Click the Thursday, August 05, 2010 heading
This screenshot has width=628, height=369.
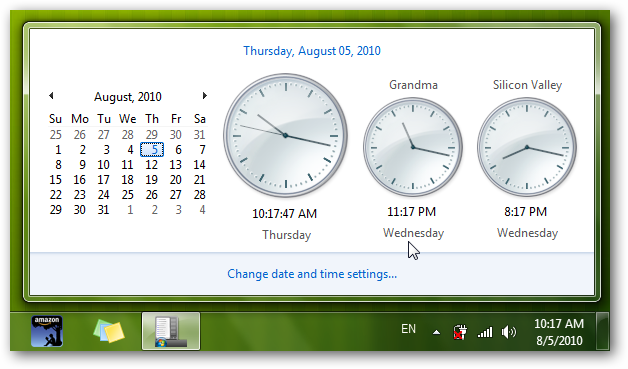point(312,51)
